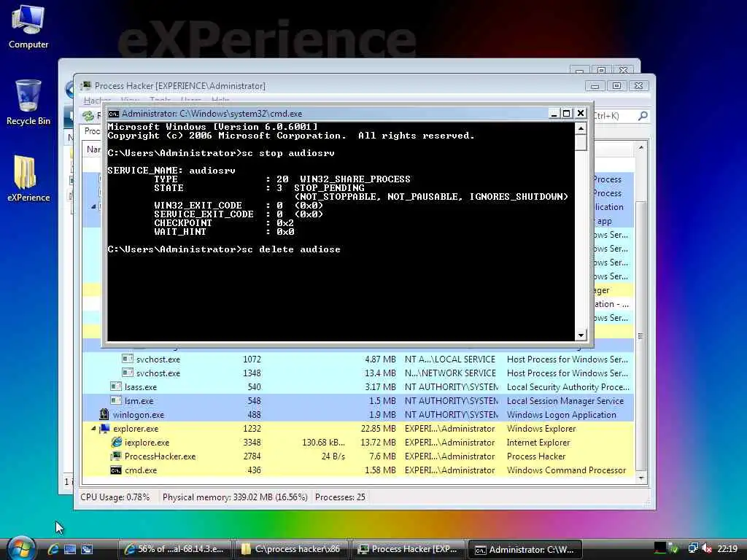Click Windows Command Processor description
The height and width of the screenshot is (560, 747).
click(x=566, y=470)
